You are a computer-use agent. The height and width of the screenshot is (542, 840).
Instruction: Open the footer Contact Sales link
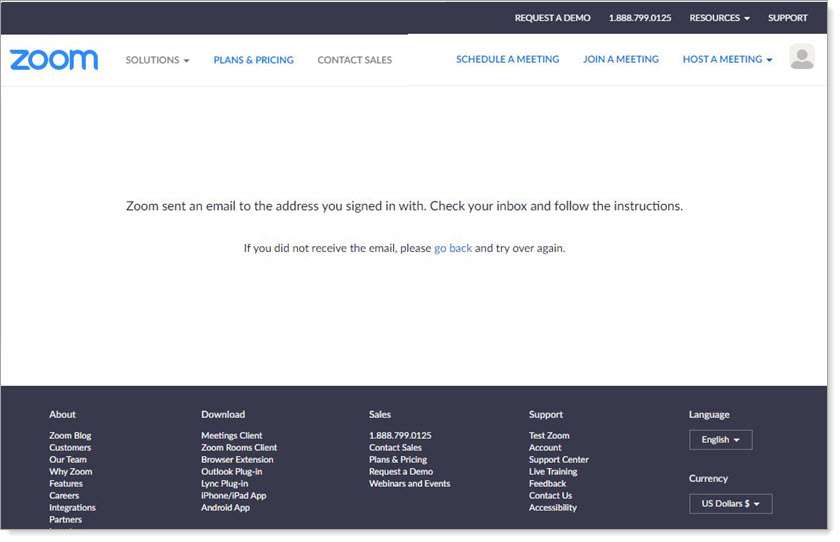[395, 447]
